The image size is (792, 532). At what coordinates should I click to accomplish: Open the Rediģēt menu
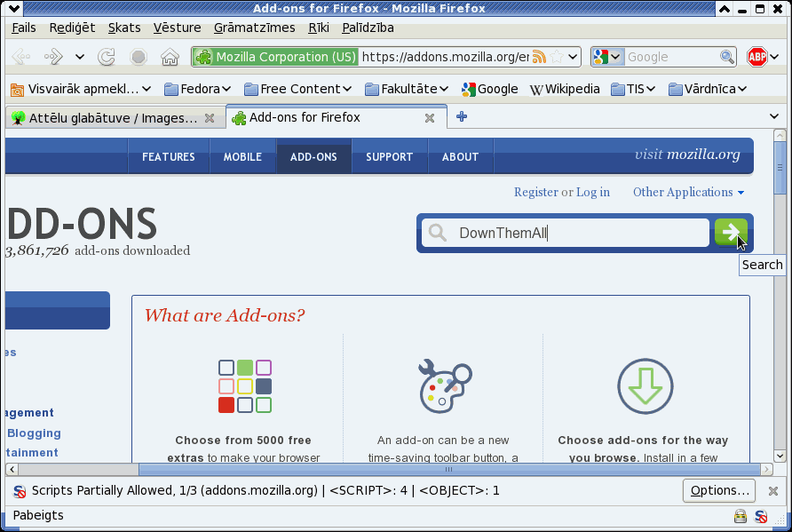72,28
